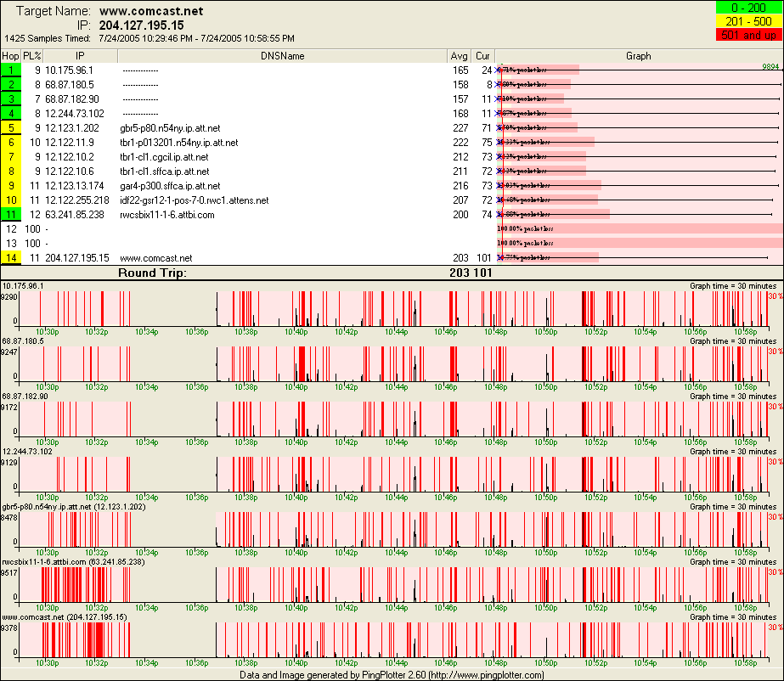Click IP 63.241.85.238 in hop table
This screenshot has width=784, height=681.
tap(75, 215)
